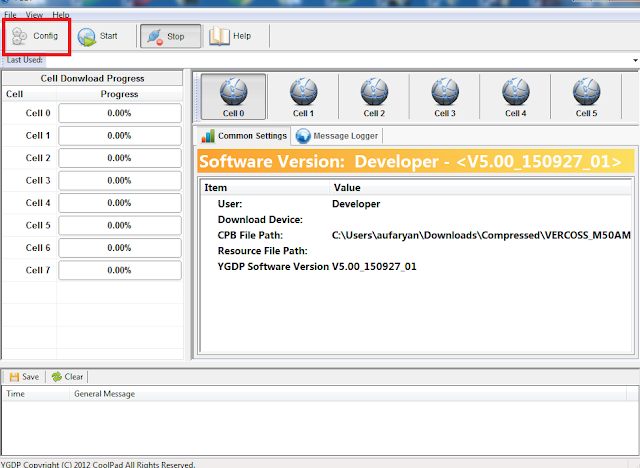Switch to the Common Settings tab
This screenshot has height=468, width=640.
[244, 136]
